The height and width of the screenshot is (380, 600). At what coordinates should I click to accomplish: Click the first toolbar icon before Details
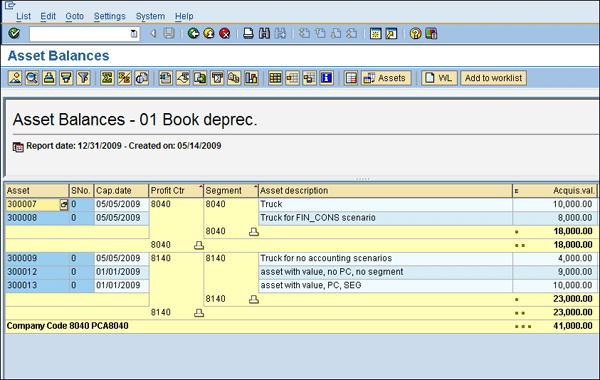tap(15, 78)
